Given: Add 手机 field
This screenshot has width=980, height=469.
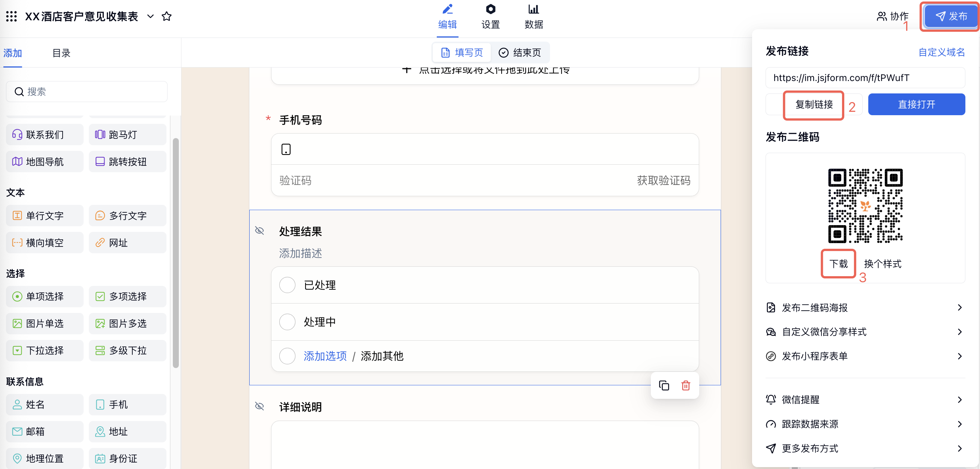Looking at the screenshot, I should 127,405.
